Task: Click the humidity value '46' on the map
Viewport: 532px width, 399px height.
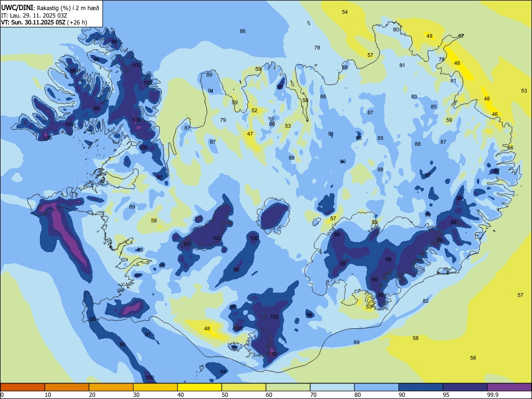Action: tap(495, 114)
